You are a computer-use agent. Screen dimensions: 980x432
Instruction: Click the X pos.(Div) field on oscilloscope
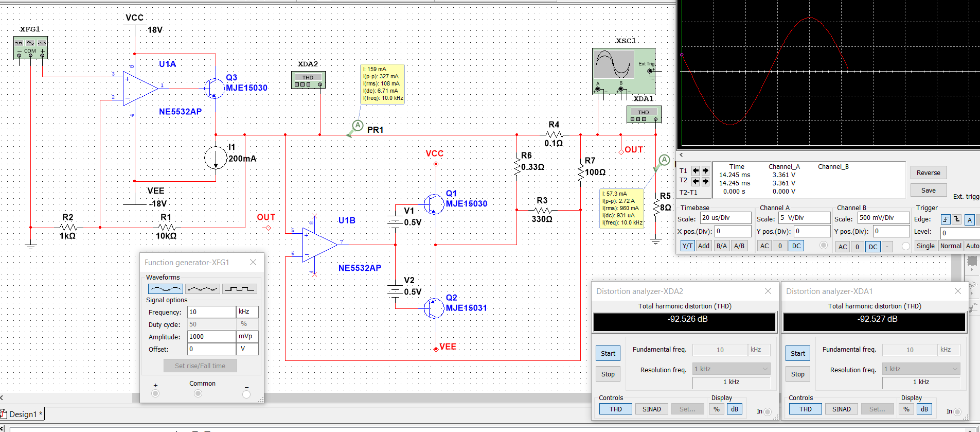[733, 232]
